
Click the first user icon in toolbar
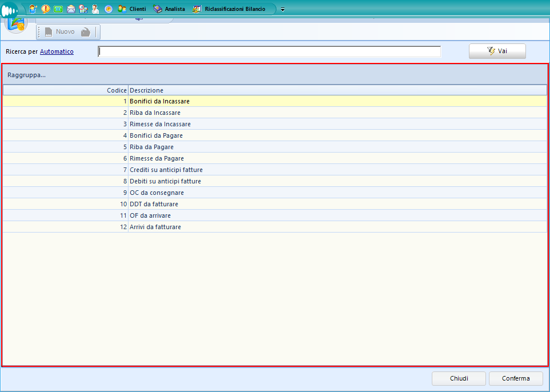[x=33, y=9]
